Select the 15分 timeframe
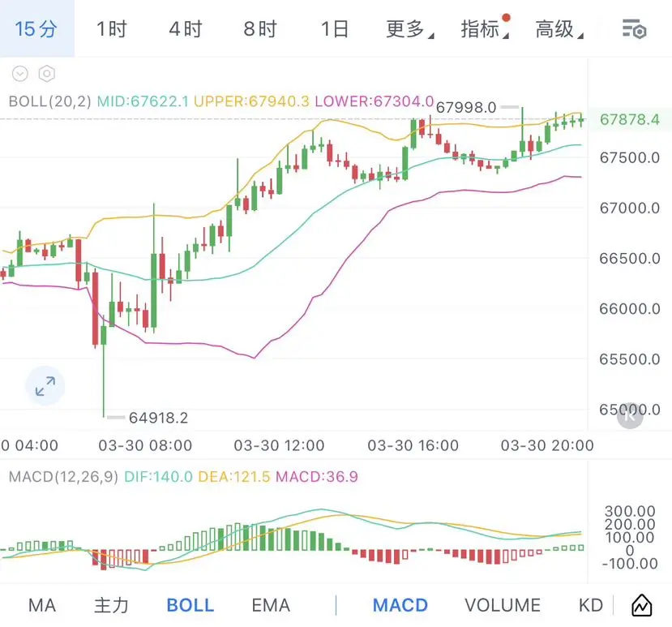 (x=36, y=30)
